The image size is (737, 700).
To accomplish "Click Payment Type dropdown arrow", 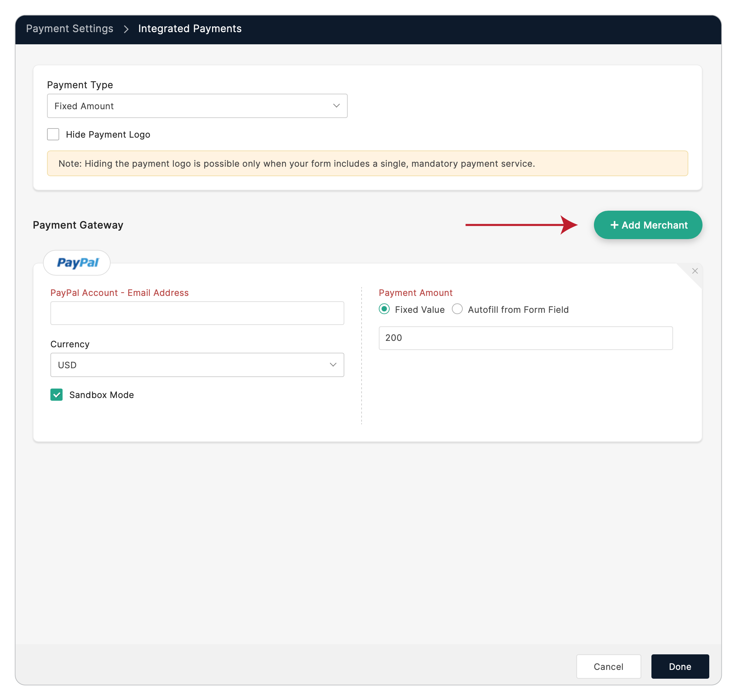I will click(336, 106).
